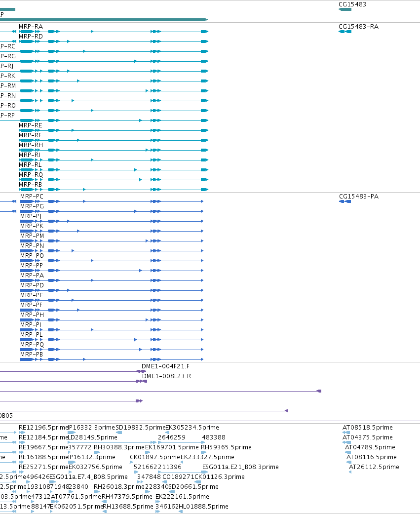Click the RE12196.5prime EST label
The width and height of the screenshot is (420, 514).
(43, 428)
